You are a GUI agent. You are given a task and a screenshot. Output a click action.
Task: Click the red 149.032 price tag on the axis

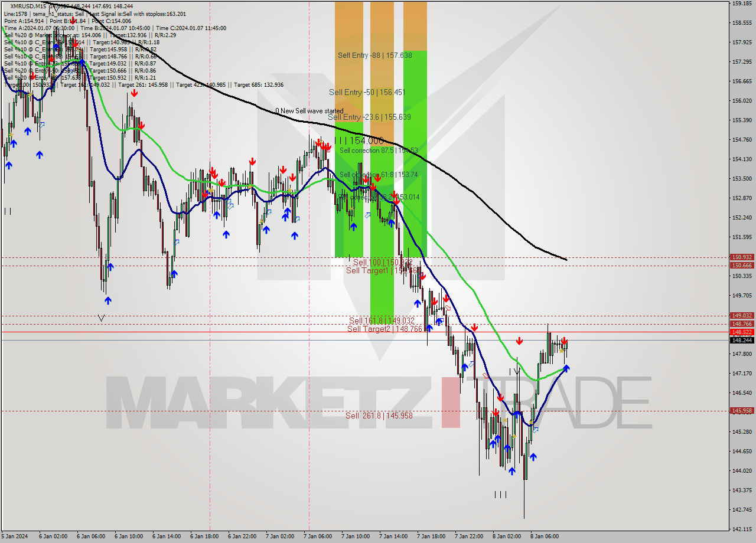742,316
